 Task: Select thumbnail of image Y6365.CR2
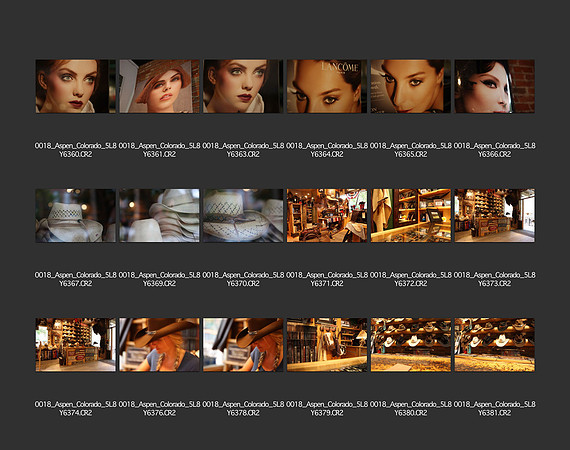click(x=410, y=86)
